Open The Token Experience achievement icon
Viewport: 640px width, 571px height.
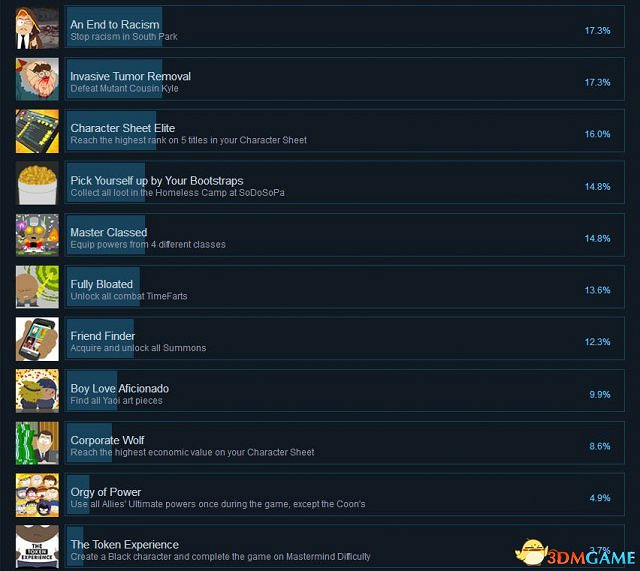click(37, 547)
